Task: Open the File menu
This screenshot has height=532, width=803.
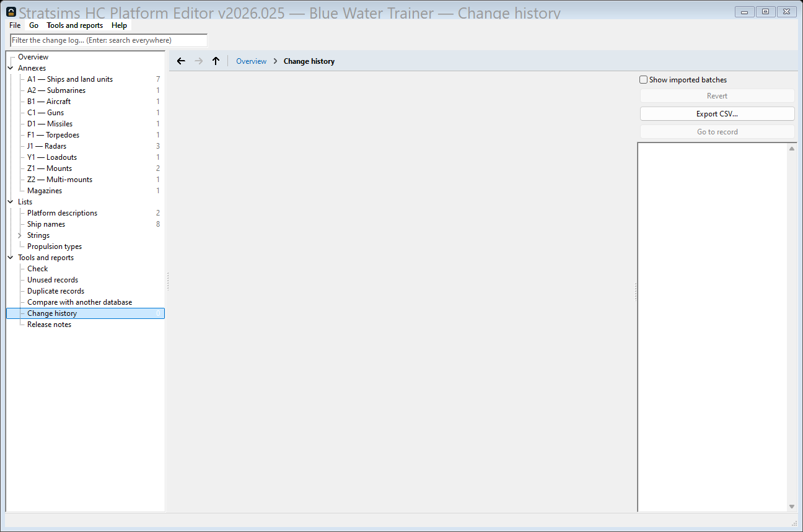Action: click(x=15, y=25)
